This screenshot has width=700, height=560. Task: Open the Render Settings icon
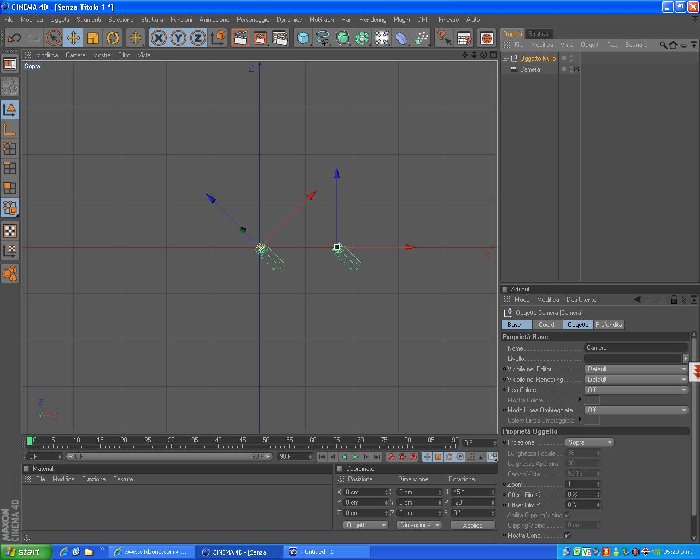(280, 38)
